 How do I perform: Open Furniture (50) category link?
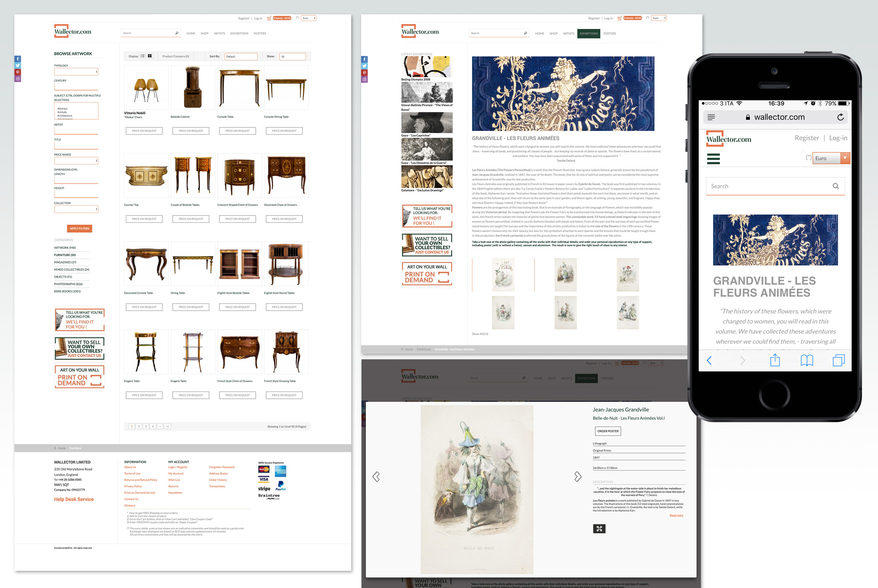pyautogui.click(x=65, y=255)
